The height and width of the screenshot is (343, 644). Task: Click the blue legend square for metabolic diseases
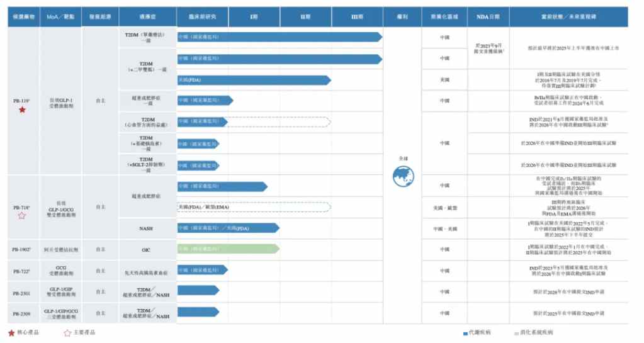coord(465,332)
